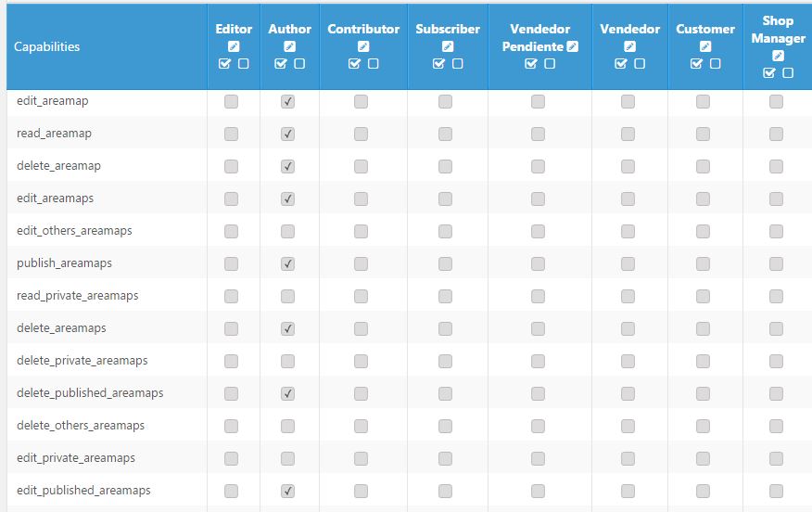The image size is (812, 512).
Task: Click the Customer role edit pencil icon
Action: (705, 46)
